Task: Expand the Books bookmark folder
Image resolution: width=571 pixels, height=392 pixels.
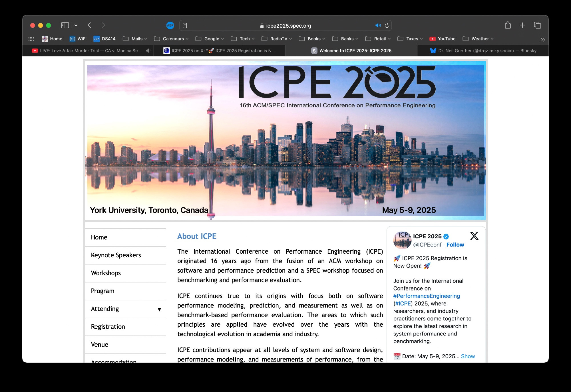Action: (x=312, y=39)
